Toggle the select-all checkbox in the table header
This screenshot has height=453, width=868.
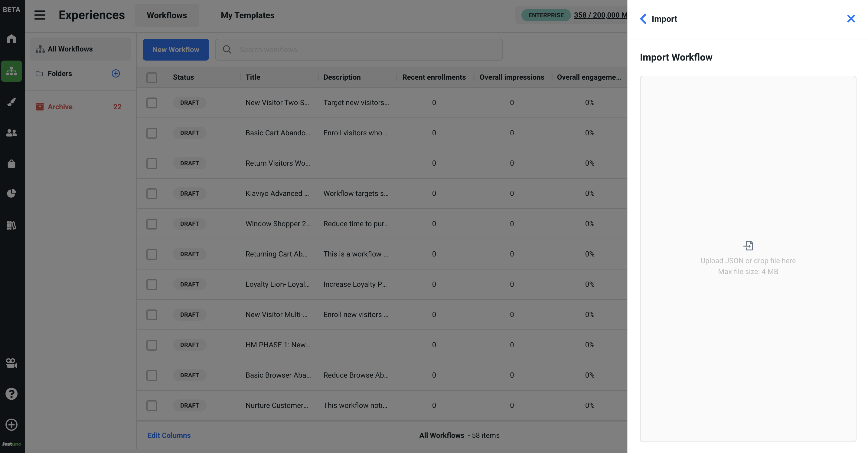[x=152, y=78]
